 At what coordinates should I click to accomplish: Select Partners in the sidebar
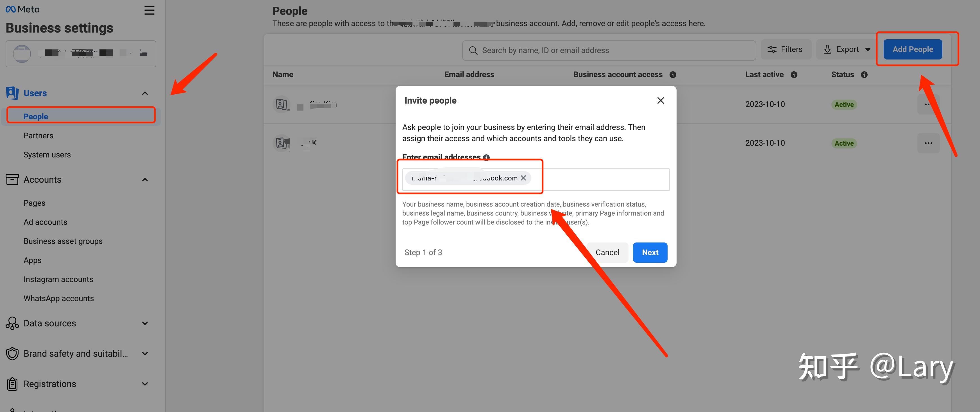point(38,136)
